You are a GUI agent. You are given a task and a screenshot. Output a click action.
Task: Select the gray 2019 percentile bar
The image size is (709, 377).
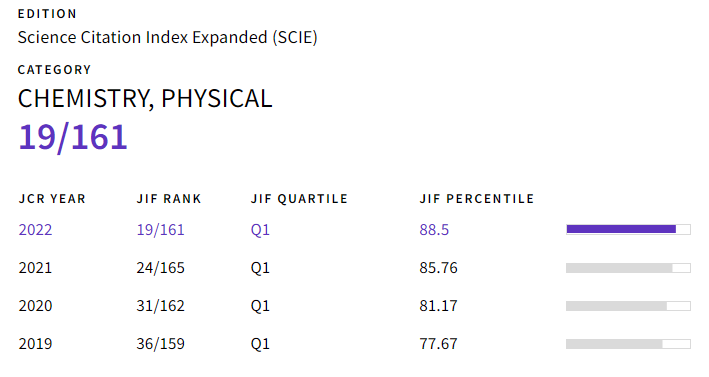click(x=628, y=344)
